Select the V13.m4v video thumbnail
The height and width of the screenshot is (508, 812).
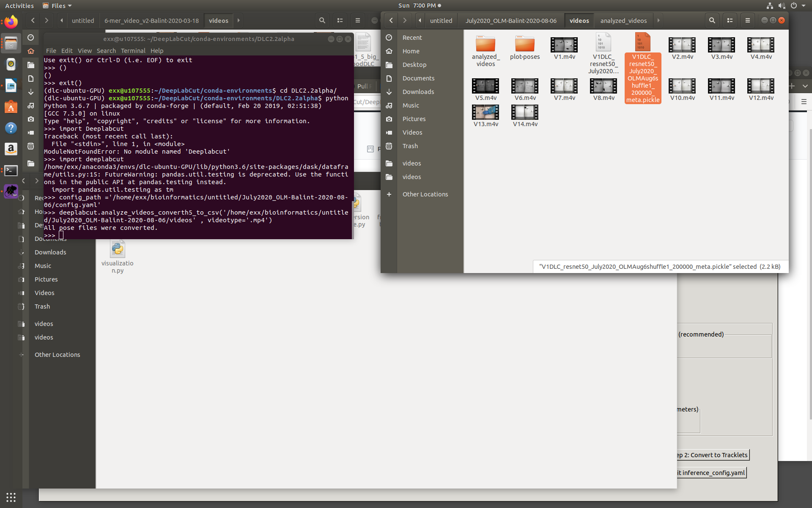pos(486,112)
